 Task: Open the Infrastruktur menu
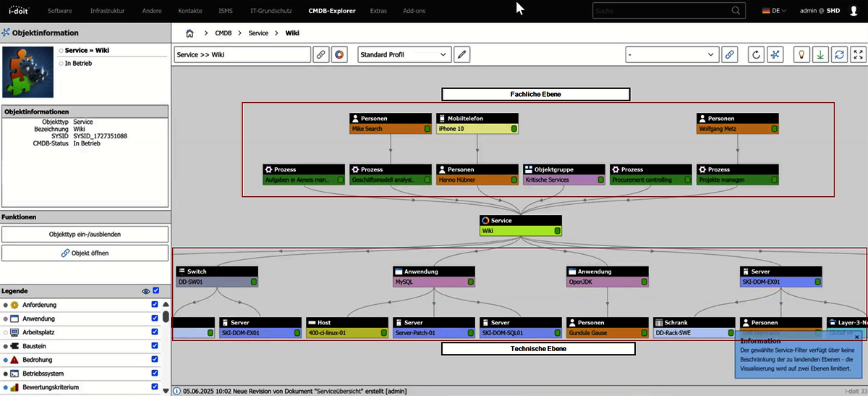point(107,11)
